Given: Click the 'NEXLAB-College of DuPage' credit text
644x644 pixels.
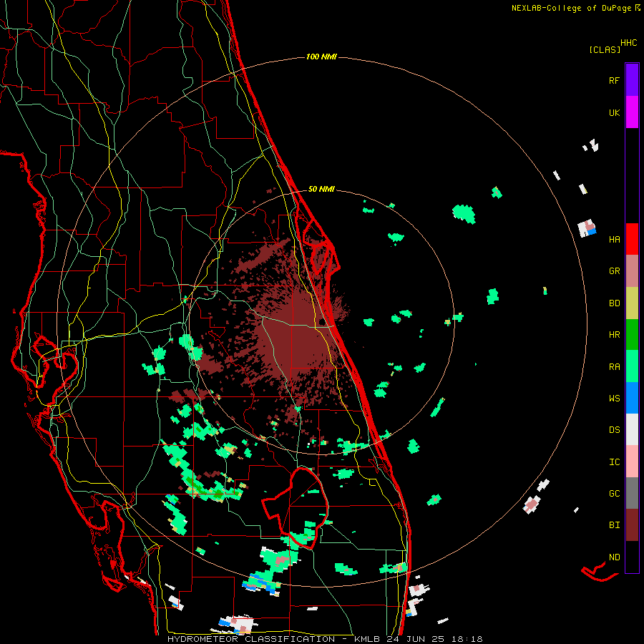Looking at the screenshot, I should pos(572,8).
